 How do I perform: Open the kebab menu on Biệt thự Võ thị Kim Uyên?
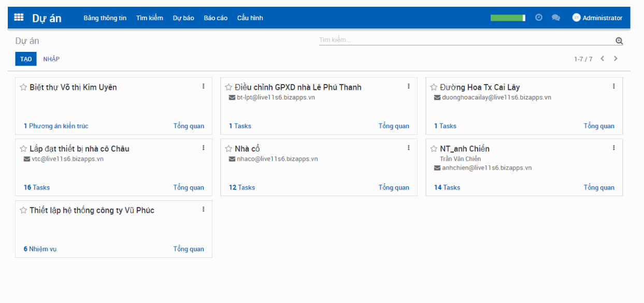(x=204, y=86)
